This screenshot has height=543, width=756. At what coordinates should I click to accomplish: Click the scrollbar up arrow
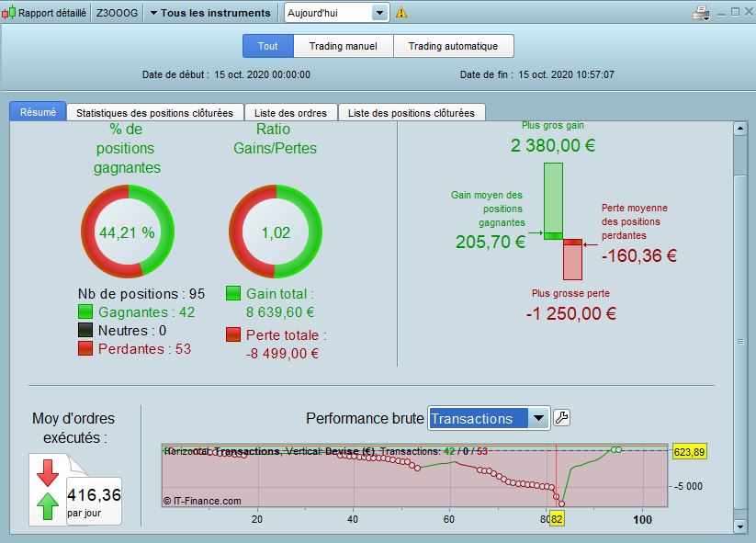[x=739, y=129]
